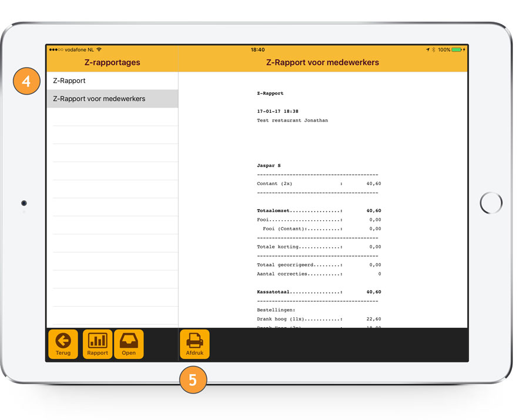Click the orange number 4 badge
529x420 pixels.
coord(26,82)
